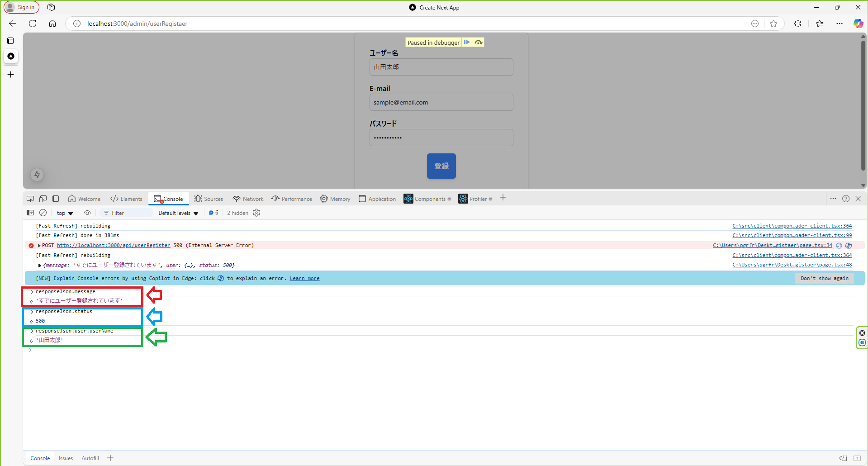Open console settings gear
The width and height of the screenshot is (868, 466).
pyautogui.click(x=256, y=213)
